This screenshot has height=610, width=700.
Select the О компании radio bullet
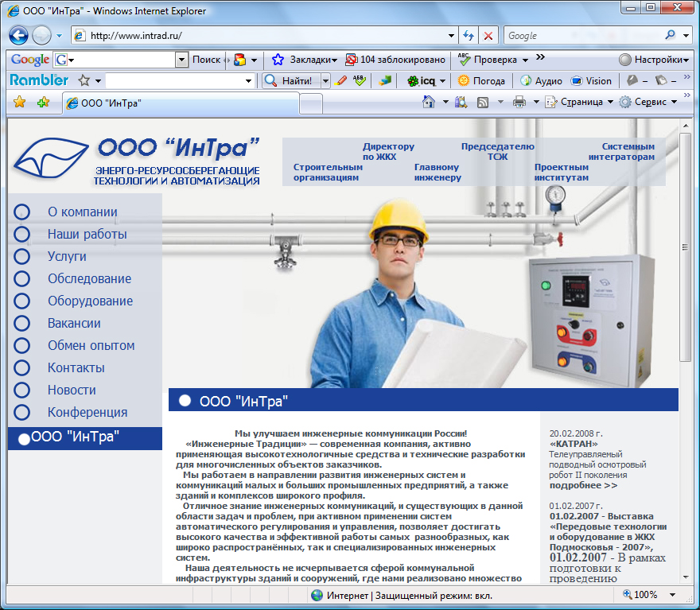[21, 212]
